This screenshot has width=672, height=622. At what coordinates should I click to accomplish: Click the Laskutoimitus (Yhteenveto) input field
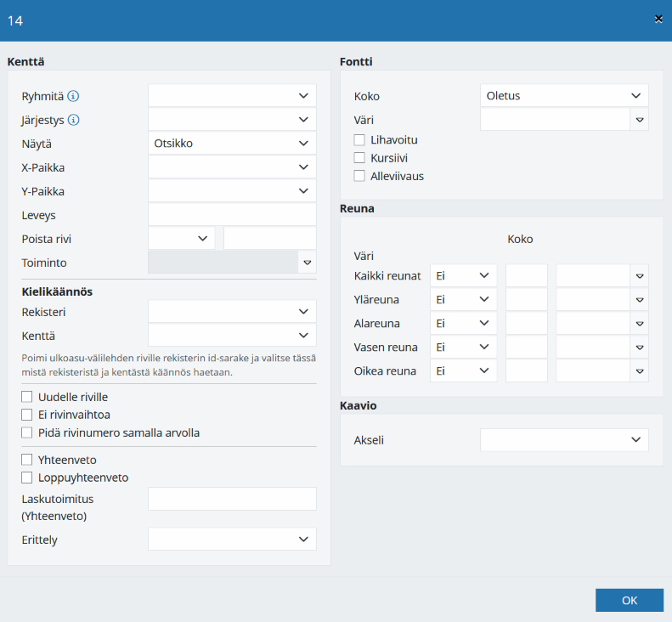pyautogui.click(x=232, y=499)
